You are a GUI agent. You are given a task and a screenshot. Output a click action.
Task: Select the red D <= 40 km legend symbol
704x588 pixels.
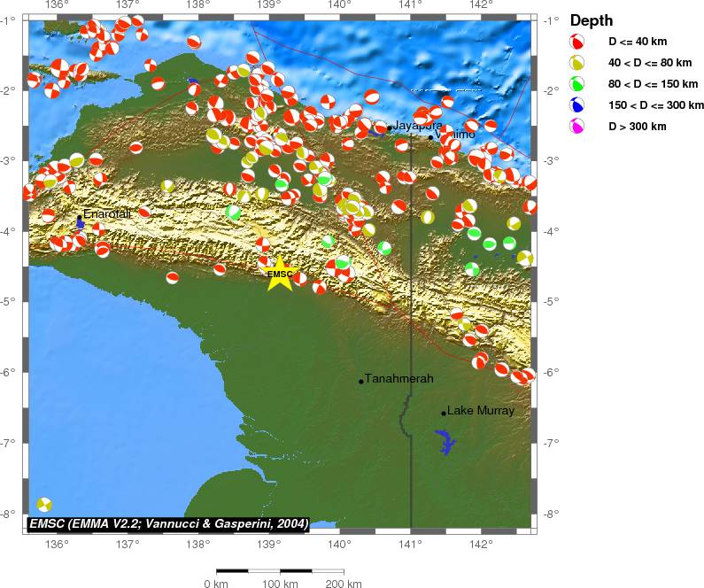point(576,42)
